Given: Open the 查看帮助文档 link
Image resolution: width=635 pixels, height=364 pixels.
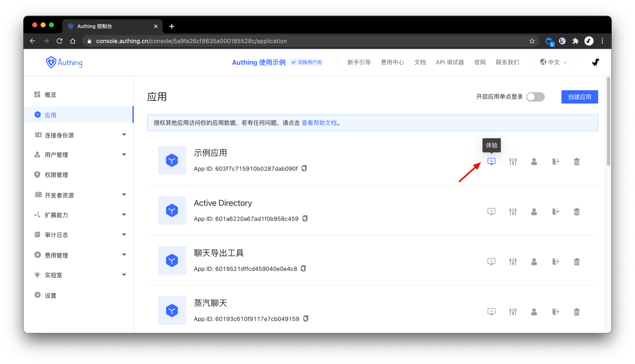Looking at the screenshot, I should [319, 123].
